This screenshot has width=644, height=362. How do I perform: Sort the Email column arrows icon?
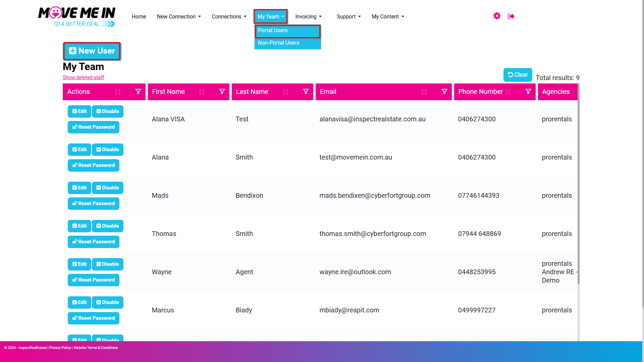pyautogui.click(x=424, y=92)
